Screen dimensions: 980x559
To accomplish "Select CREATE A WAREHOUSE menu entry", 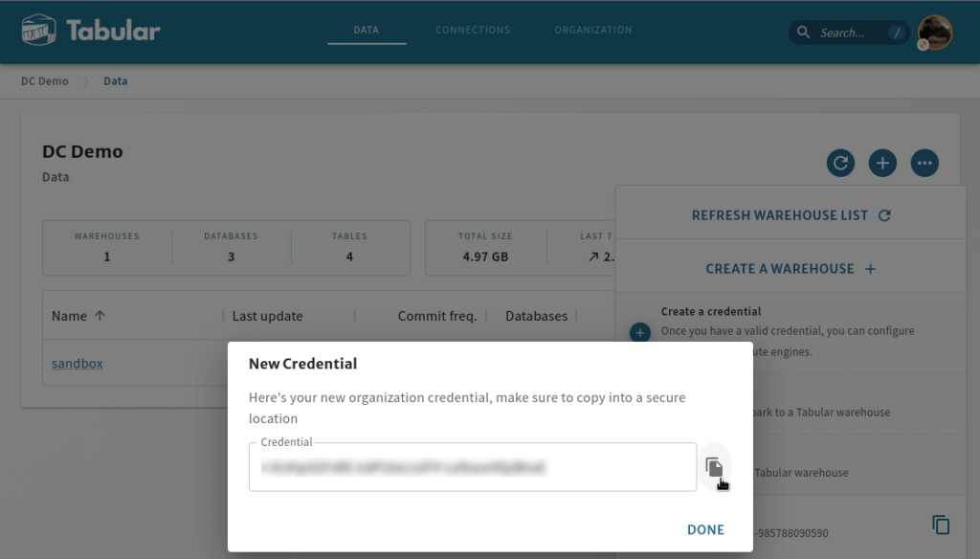I will point(791,269).
